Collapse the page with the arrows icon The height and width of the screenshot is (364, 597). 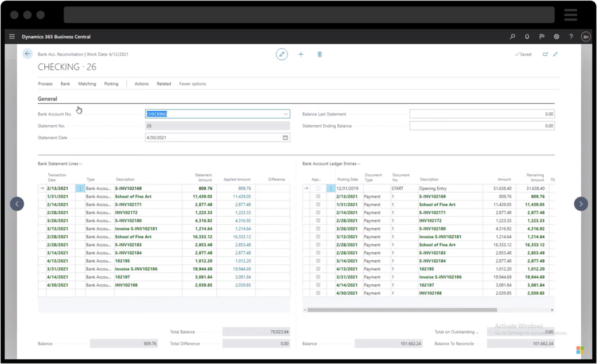(556, 54)
